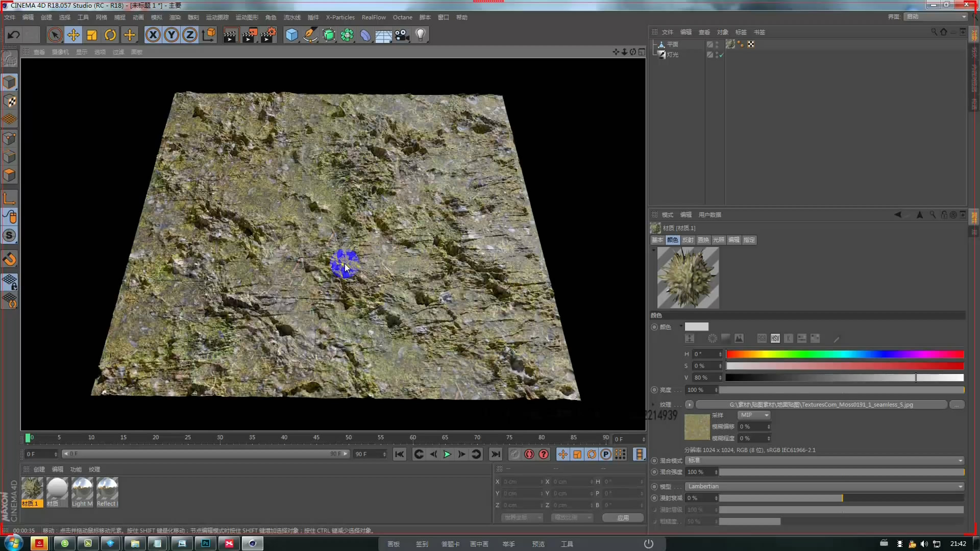Screen dimensions: 980x551
Task: Click the Light bulb object icon
Action: 420,35
